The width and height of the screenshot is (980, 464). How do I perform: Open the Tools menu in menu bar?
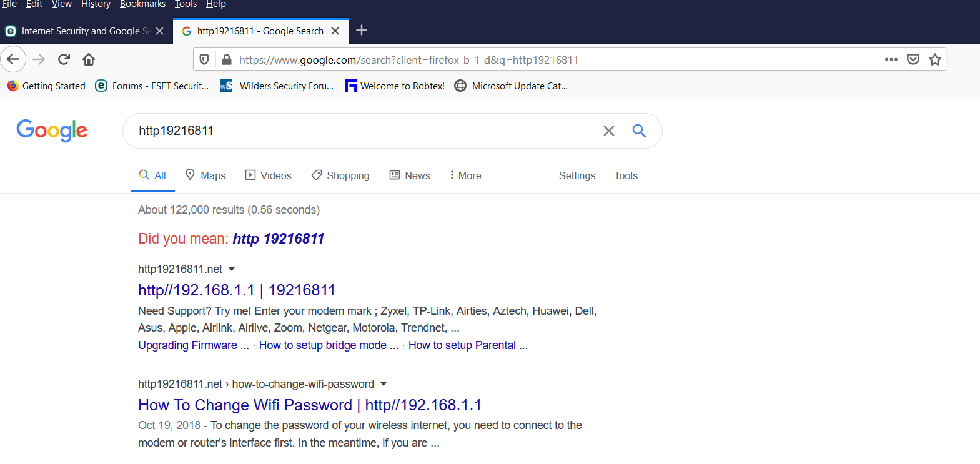(186, 4)
